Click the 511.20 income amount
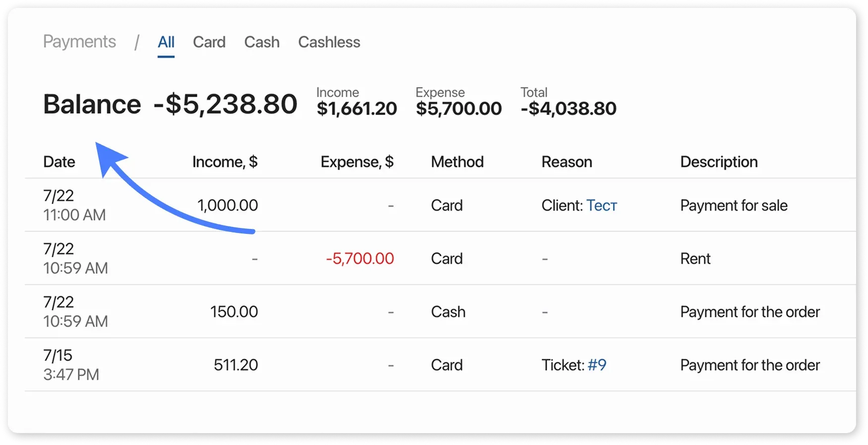868x445 pixels. 236,365
